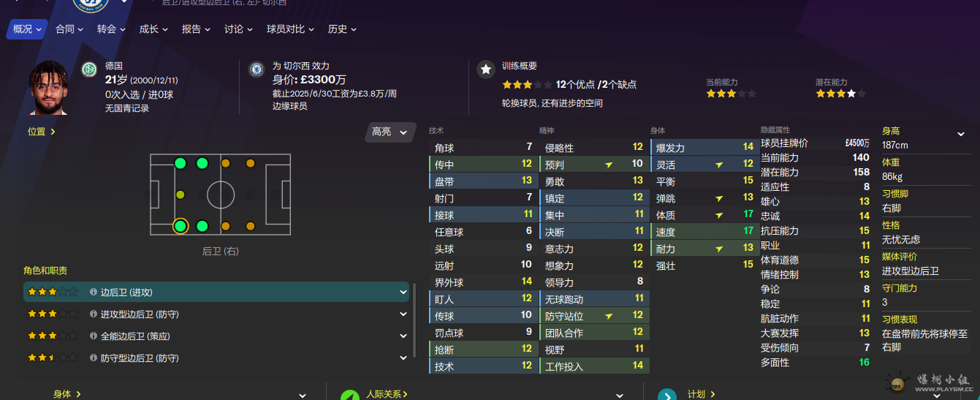Open the 身体 section link
This screenshot has height=400, width=980.
[67, 394]
